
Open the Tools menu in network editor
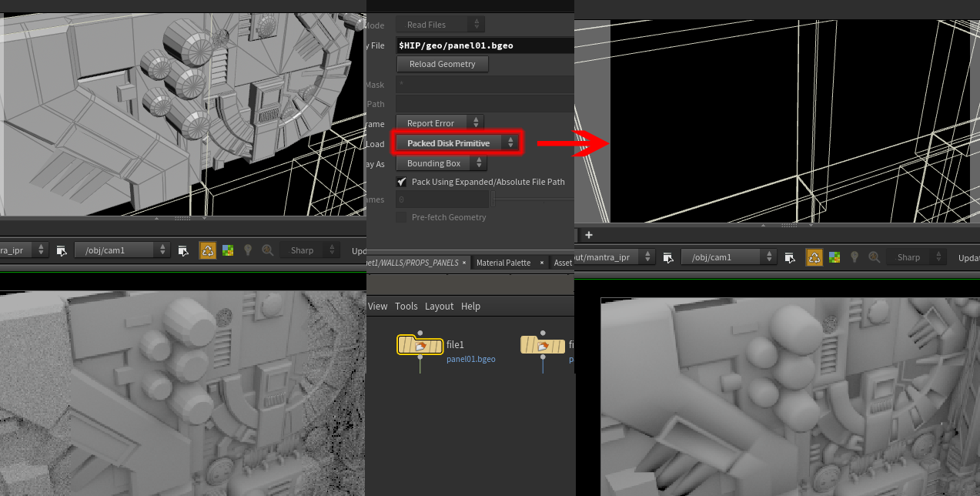(x=406, y=307)
